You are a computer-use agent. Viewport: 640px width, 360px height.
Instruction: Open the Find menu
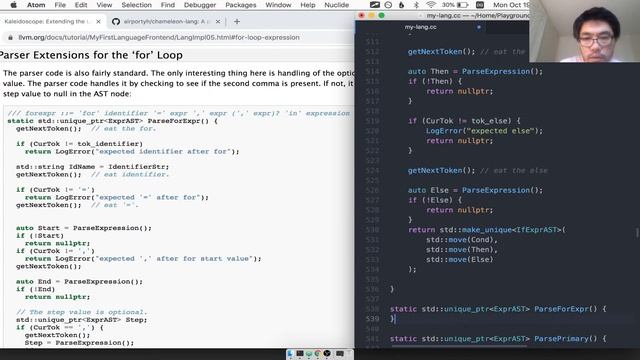tap(167, 5)
